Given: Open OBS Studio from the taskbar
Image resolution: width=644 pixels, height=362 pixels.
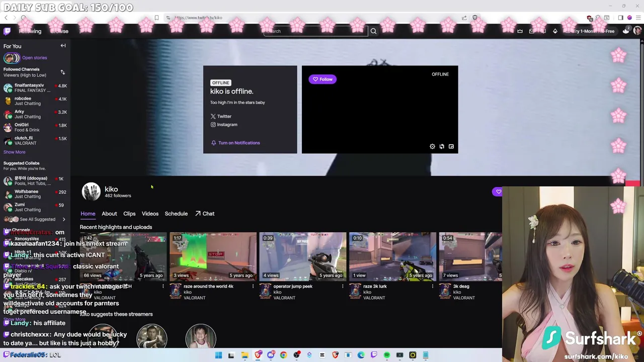Looking at the screenshot, I should click(296, 355).
